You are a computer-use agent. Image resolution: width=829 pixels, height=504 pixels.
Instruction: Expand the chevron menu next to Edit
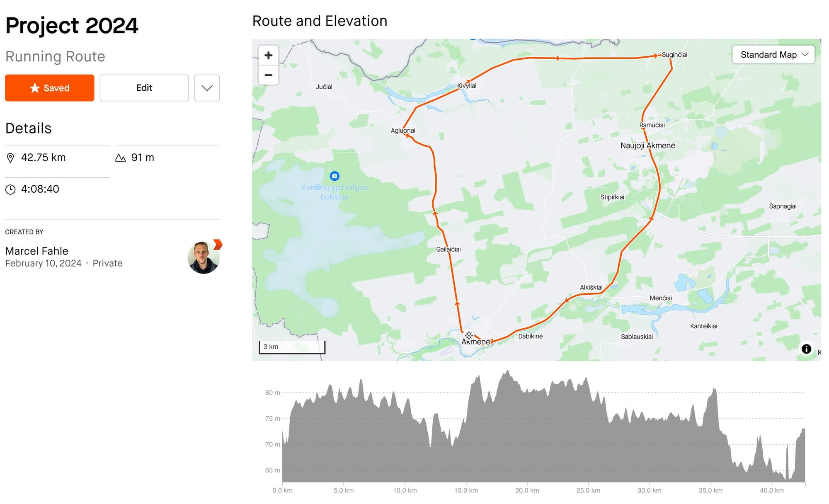tap(206, 88)
